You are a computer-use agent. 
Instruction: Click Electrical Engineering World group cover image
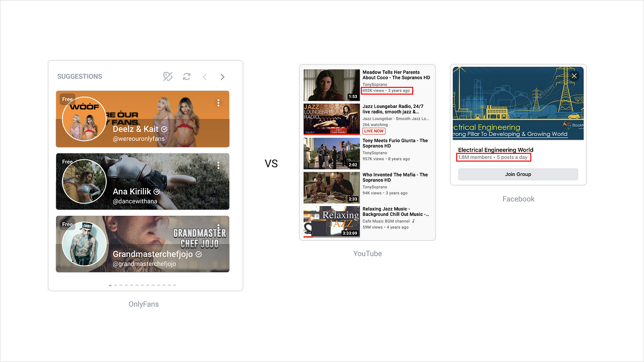click(518, 103)
